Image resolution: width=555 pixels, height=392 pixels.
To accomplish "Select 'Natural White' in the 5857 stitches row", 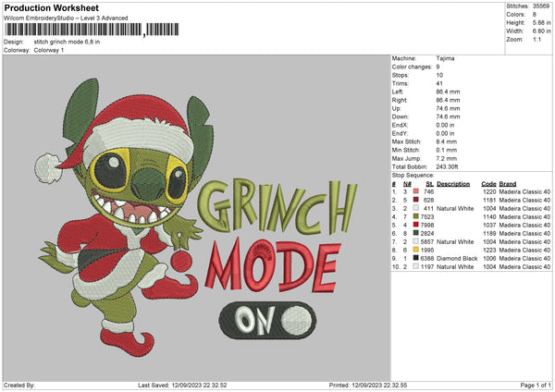I will [455, 241].
